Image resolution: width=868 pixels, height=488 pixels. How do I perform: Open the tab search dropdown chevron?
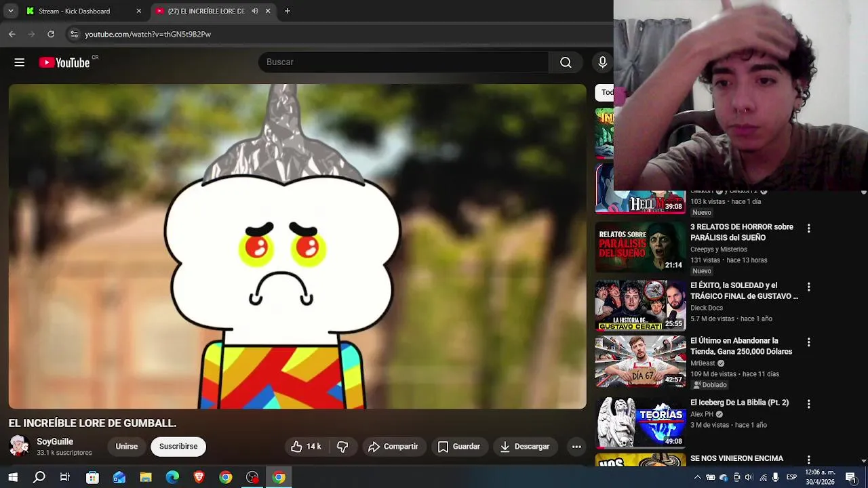10,11
